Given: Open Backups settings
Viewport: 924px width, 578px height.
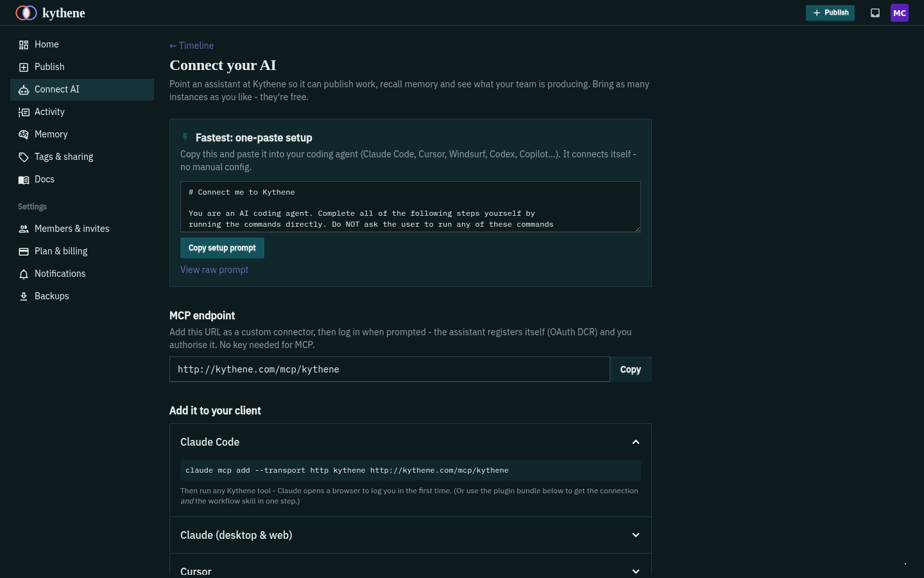Looking at the screenshot, I should [82, 296].
